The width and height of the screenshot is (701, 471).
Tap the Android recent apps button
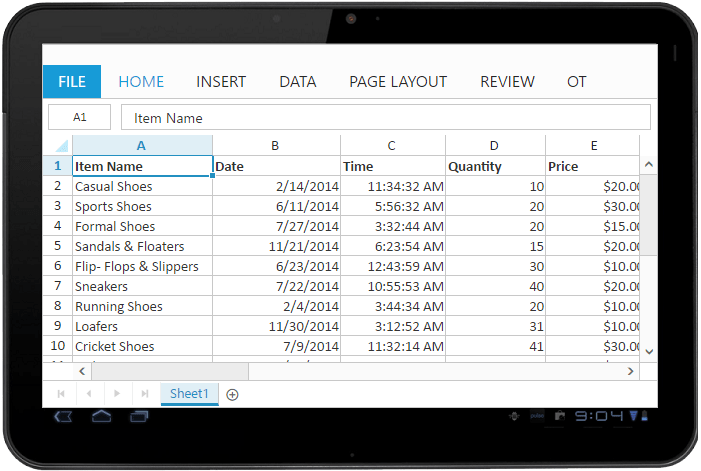(x=139, y=415)
